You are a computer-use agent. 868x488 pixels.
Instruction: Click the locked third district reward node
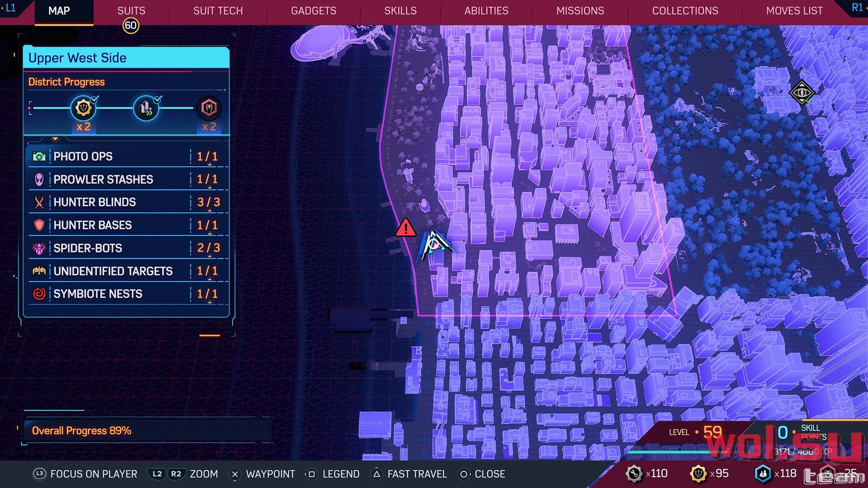209,108
